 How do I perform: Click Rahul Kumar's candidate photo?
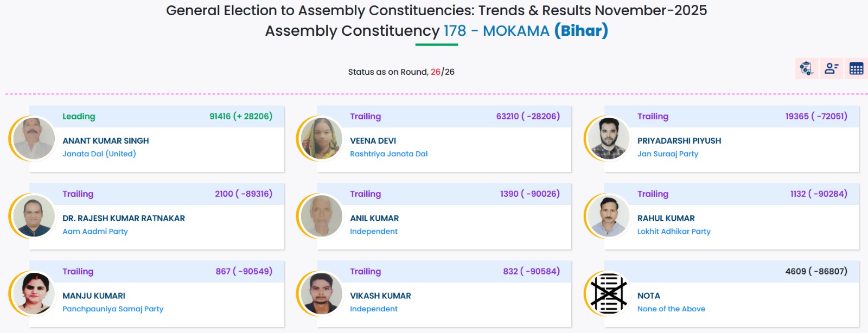pyautogui.click(x=609, y=216)
